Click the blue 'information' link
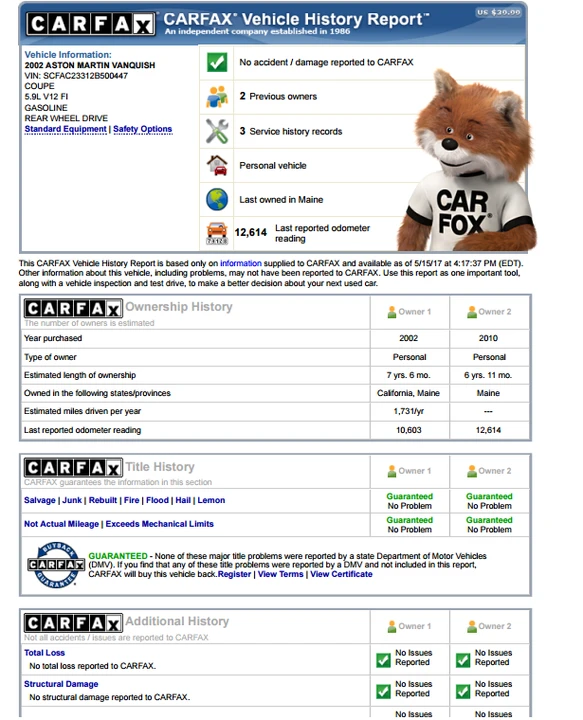Screen dimensions: 583x720 click(241, 263)
